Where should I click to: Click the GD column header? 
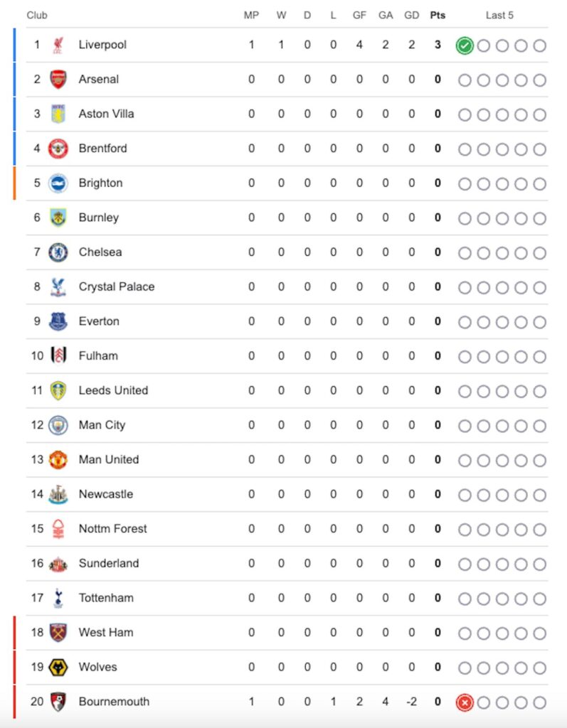point(411,15)
